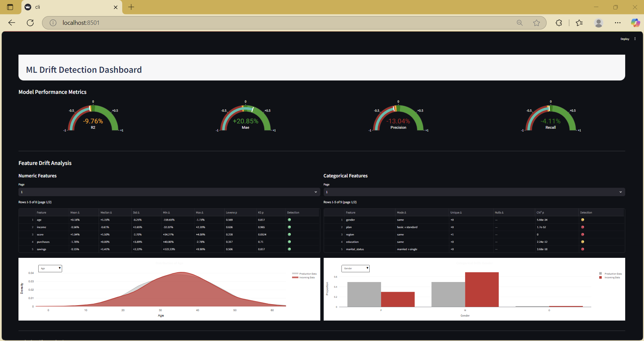
Task: Click the browser back arrow
Action: [12, 23]
